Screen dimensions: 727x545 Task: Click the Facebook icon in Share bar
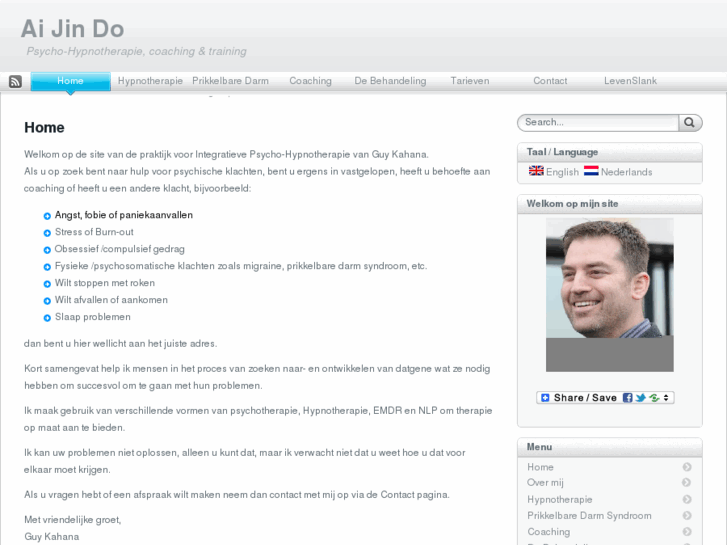click(x=627, y=398)
